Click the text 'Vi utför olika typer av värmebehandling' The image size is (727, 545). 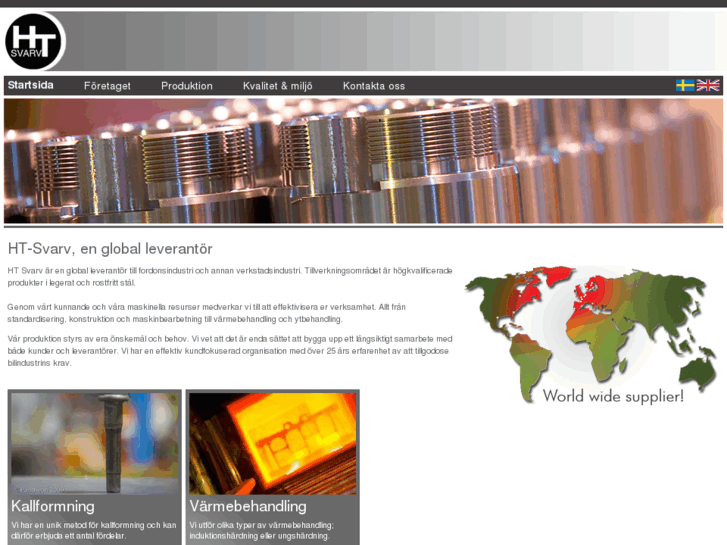click(261, 525)
